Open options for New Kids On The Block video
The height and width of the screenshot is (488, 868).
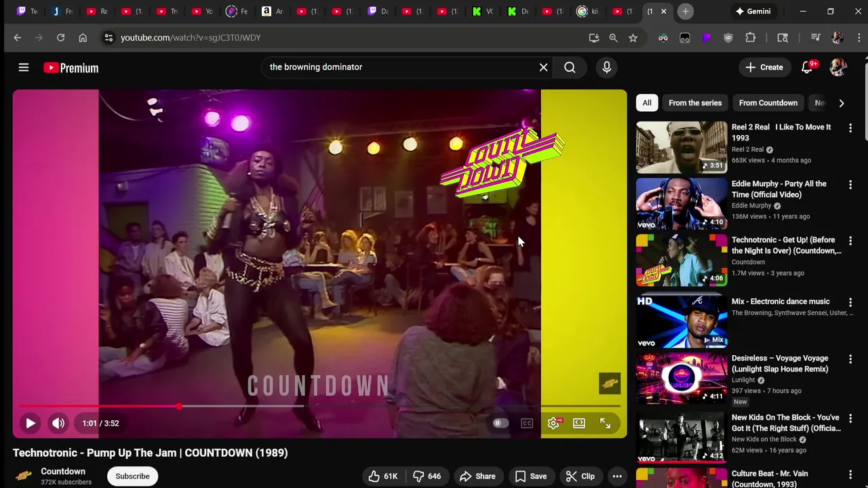(850, 418)
